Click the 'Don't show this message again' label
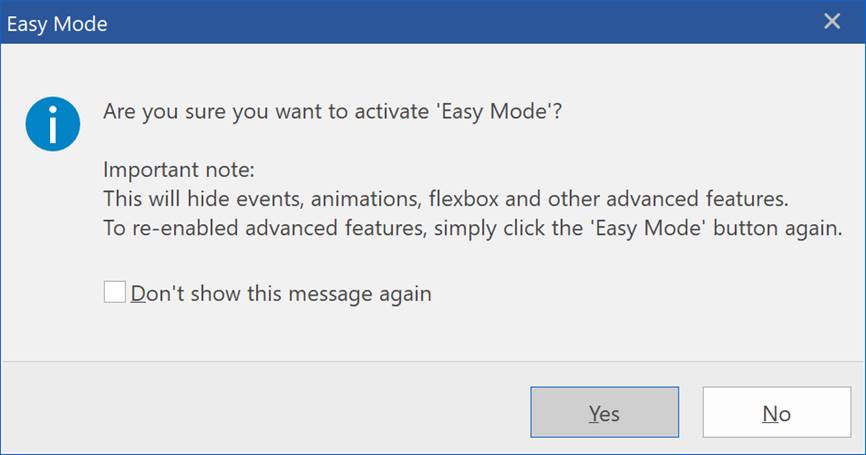Screen dimensions: 866x455 pos(281,294)
